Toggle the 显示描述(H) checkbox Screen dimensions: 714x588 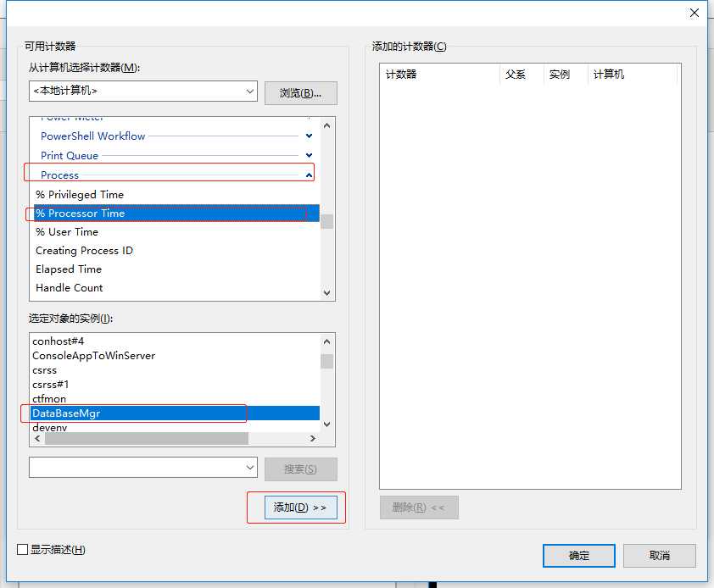click(22, 550)
